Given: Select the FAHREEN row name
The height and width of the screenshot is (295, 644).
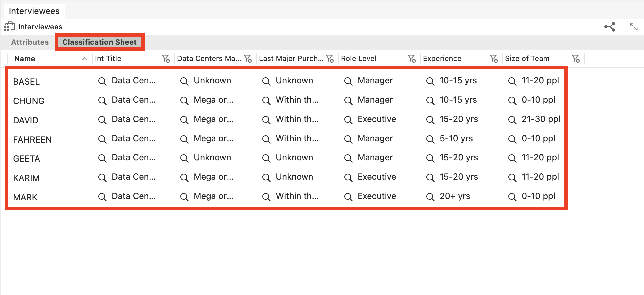Looking at the screenshot, I should click(32, 140).
